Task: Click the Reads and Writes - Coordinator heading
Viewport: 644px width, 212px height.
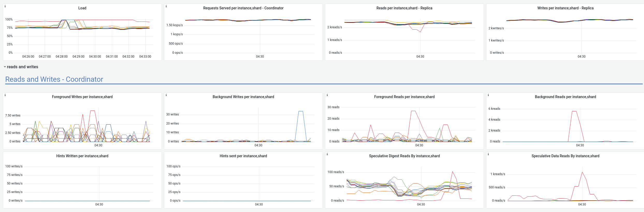Action: click(54, 79)
